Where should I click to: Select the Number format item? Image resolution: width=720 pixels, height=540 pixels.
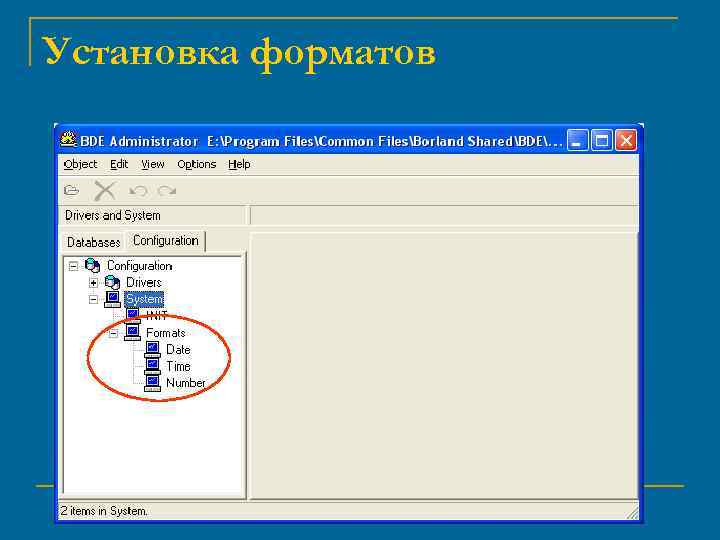pos(186,383)
